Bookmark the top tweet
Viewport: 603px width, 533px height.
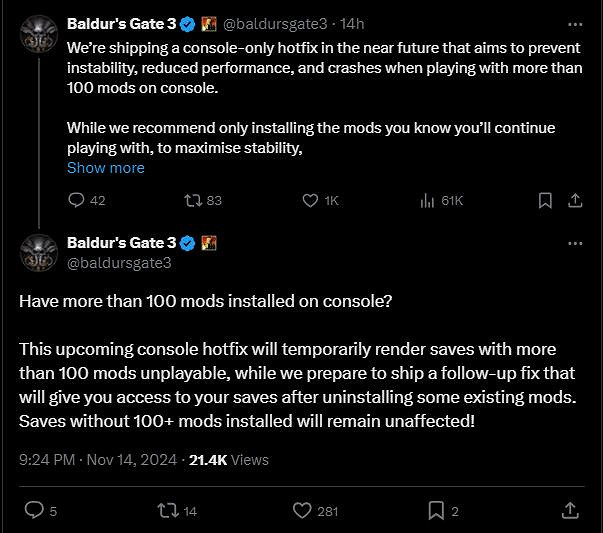point(545,200)
